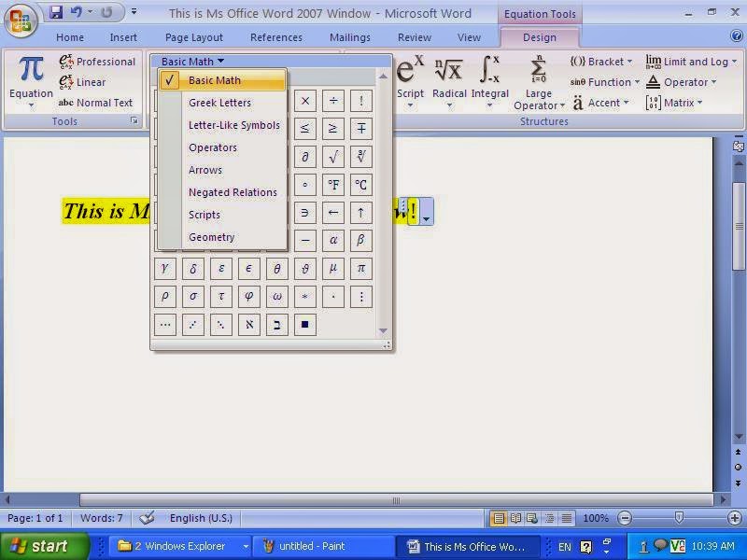Insert the Hebrew aleph symbol
747x560 pixels.
click(x=249, y=325)
